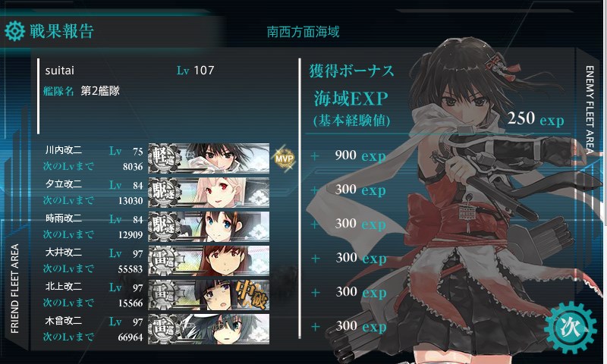Click the 南西方面海域 area name
This screenshot has width=607, height=364.
pyautogui.click(x=303, y=32)
